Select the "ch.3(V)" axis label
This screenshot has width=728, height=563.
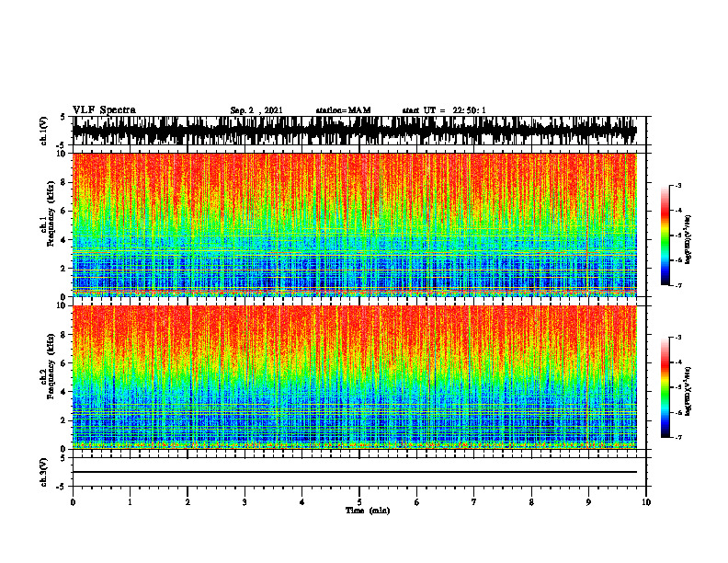[44, 472]
